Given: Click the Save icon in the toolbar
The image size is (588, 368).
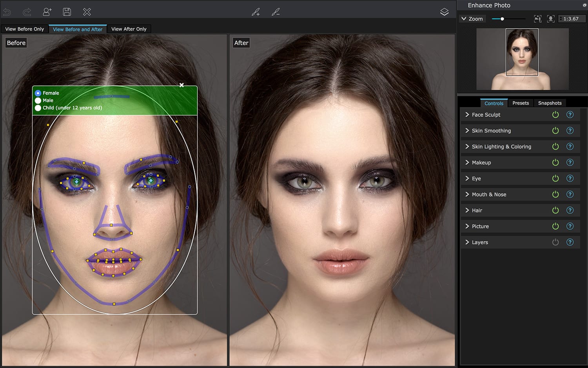Looking at the screenshot, I should click(x=67, y=12).
